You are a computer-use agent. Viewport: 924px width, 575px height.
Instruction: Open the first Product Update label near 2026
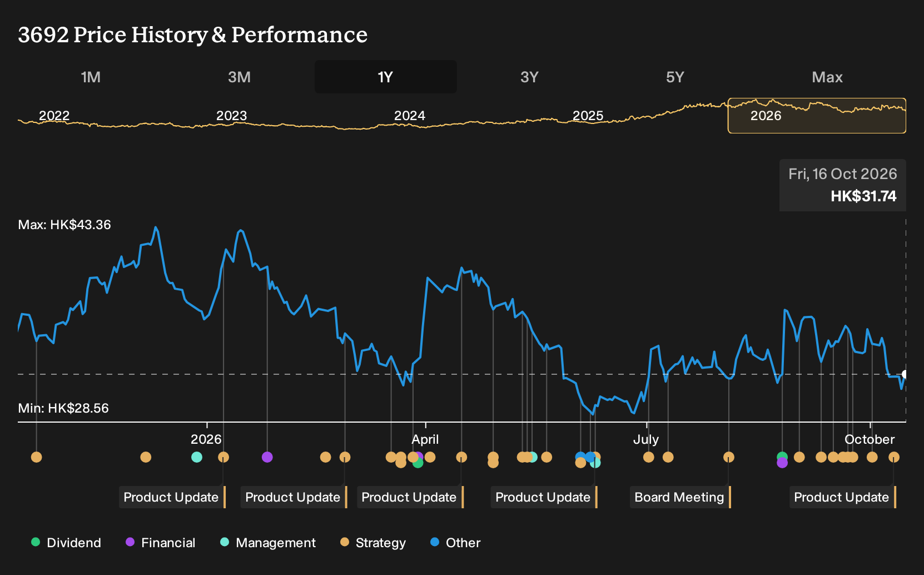coord(172,497)
